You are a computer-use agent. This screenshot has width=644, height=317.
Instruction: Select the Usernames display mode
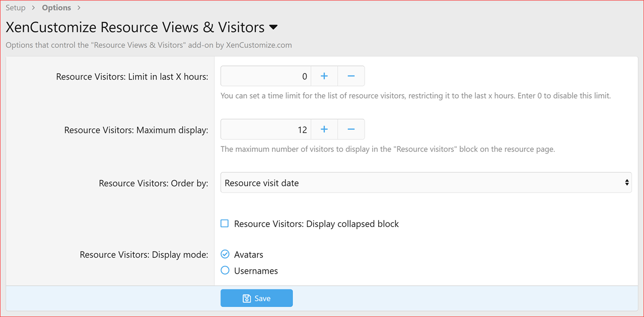[x=225, y=270]
